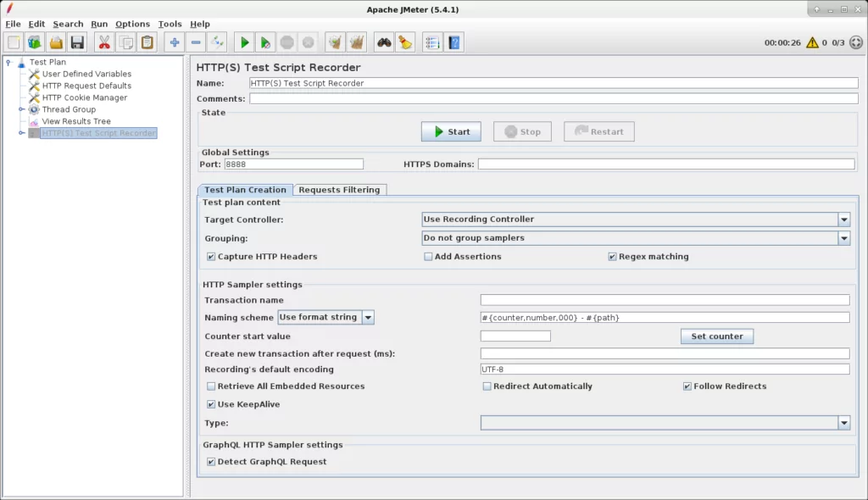Image resolution: width=868 pixels, height=500 pixels.
Task: Click the Reset Search toolbar icon
Action: pos(405,42)
